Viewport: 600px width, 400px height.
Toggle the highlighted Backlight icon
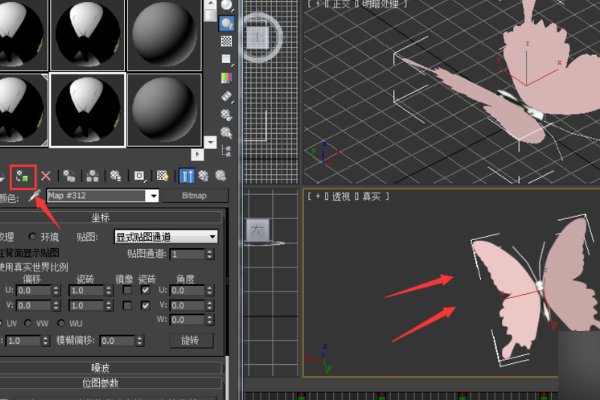[227, 24]
